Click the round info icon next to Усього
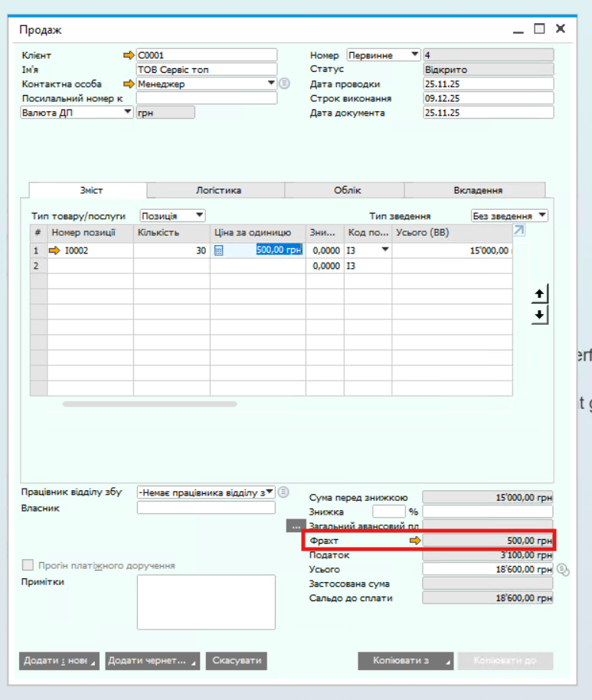The width and height of the screenshot is (592, 700). (x=563, y=569)
